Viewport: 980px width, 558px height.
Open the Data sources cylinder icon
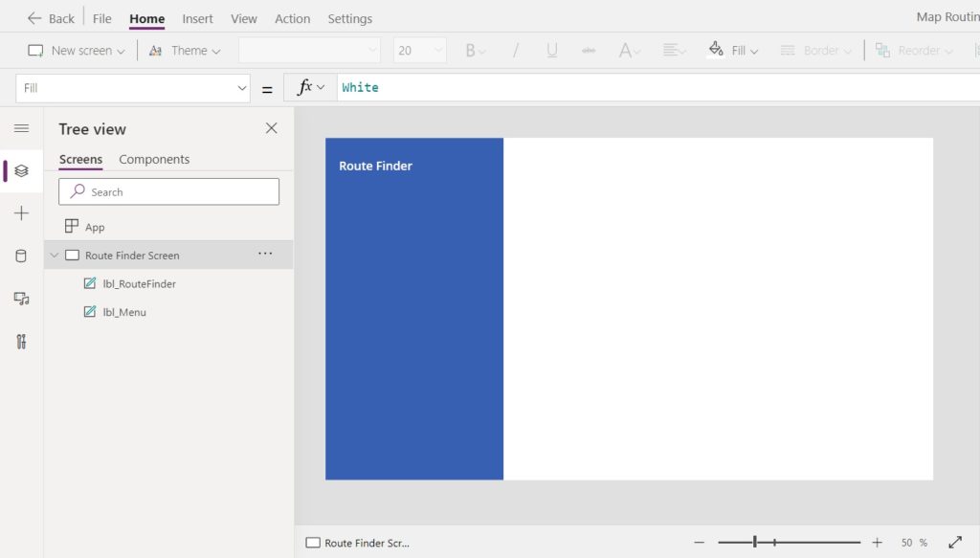(21, 256)
